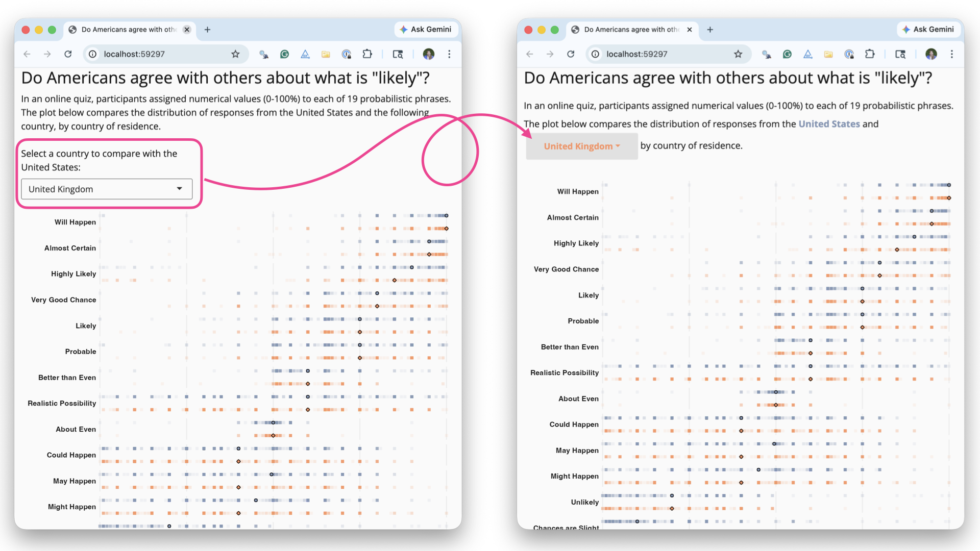Reload the page in the right browser window
The height and width of the screenshot is (551, 980).
[x=571, y=54]
